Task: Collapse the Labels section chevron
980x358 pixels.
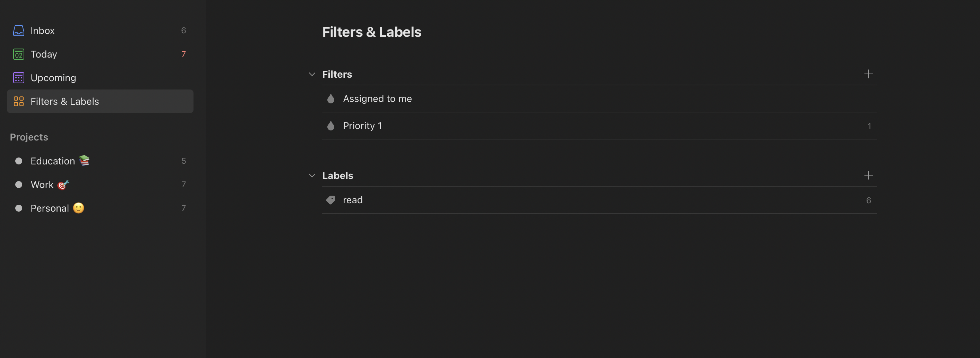Action: (x=312, y=176)
